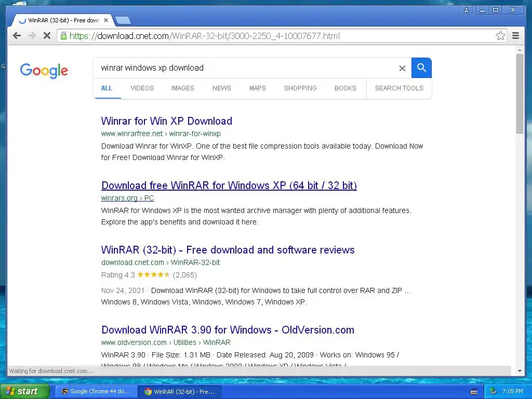532x399 pixels.
Task: Click the browser address bar URL
Action: click(204, 36)
